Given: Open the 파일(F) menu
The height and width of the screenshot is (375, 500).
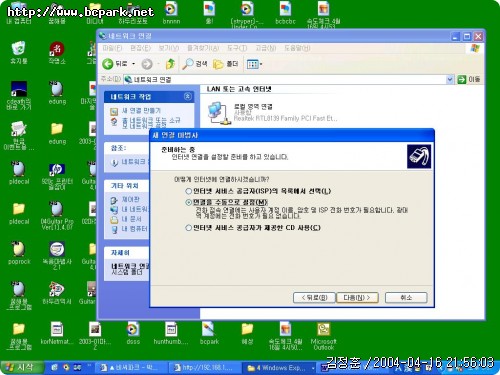Looking at the screenshot, I should pos(112,48).
